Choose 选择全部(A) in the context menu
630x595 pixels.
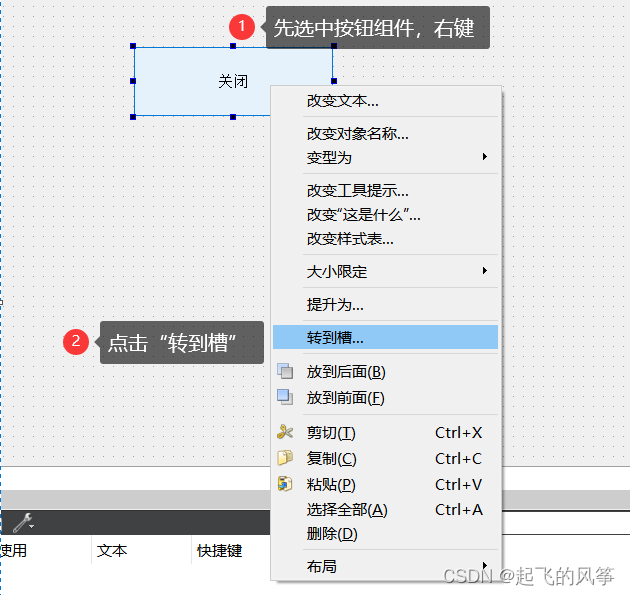pos(346,510)
